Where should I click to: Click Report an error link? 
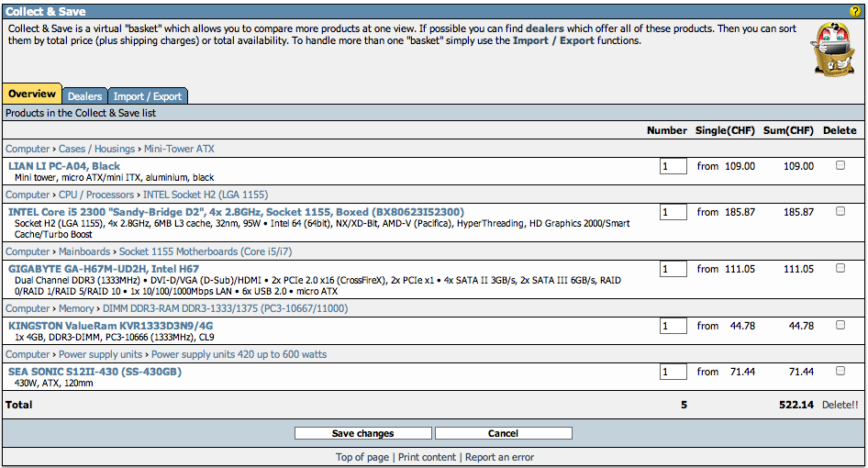pyautogui.click(x=499, y=457)
